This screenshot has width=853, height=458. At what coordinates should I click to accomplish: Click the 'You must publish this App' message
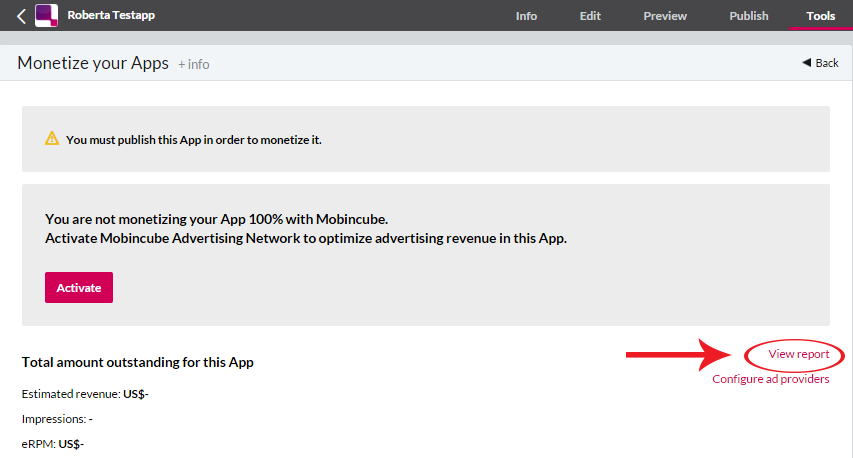pos(194,140)
